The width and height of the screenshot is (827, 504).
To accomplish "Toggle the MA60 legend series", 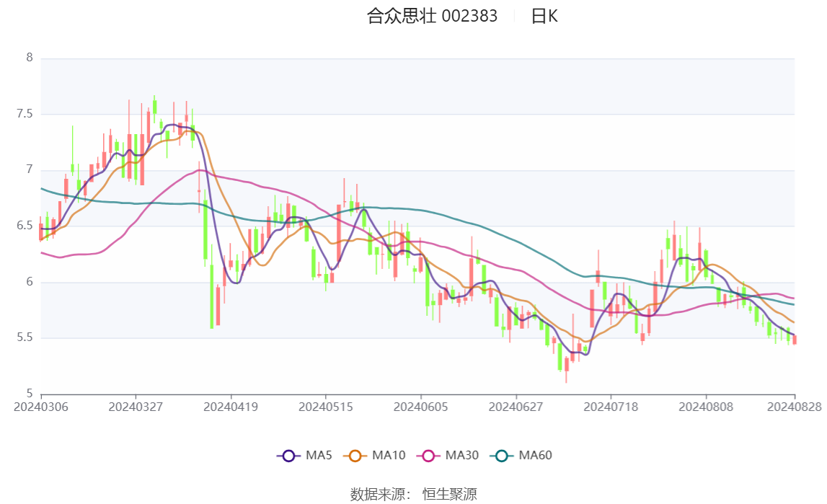I will tap(521, 456).
